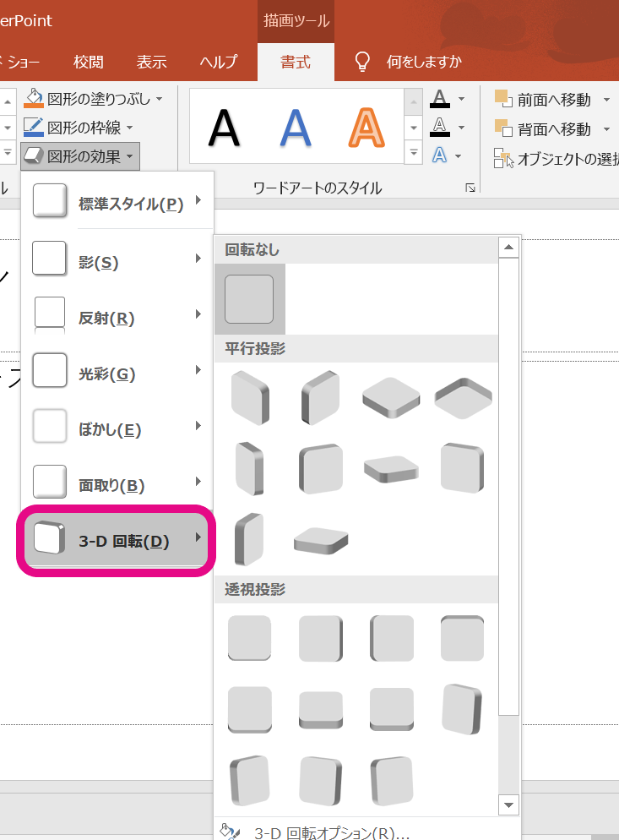Image resolution: width=619 pixels, height=840 pixels.
Task: Toggle the Shape Effects (図形の効果) dropdown
Action: click(x=80, y=155)
